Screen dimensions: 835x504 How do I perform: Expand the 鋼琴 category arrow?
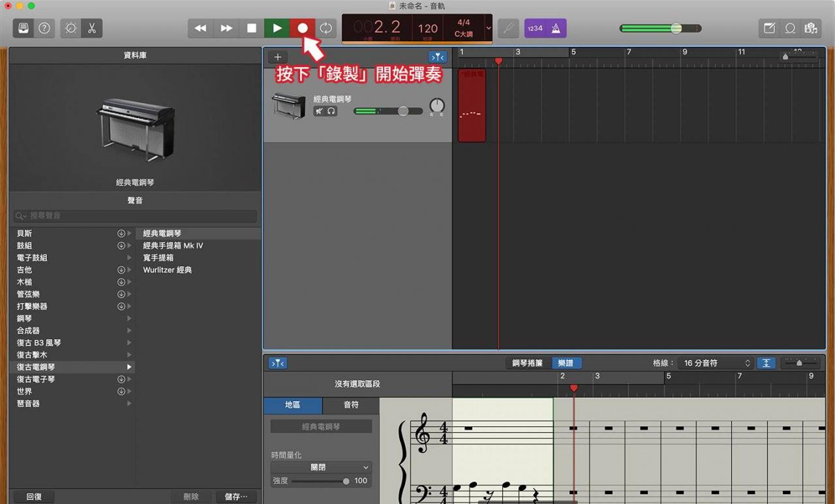click(x=129, y=319)
